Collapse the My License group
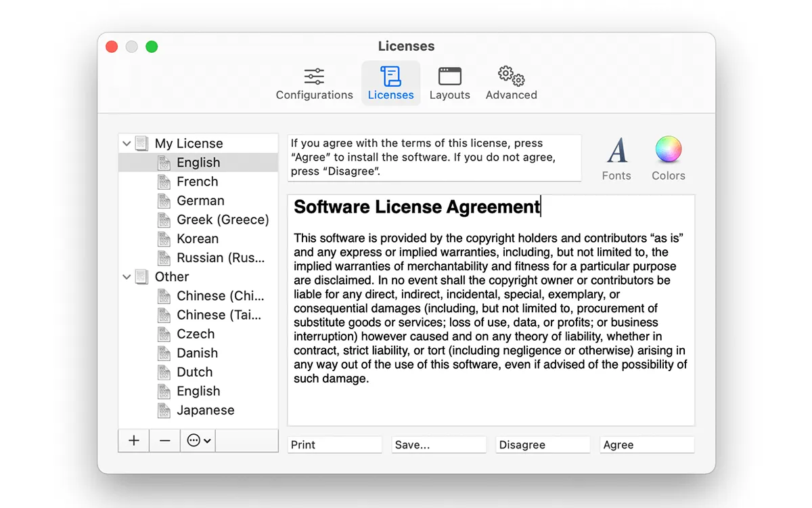The height and width of the screenshot is (508, 812). coord(127,144)
